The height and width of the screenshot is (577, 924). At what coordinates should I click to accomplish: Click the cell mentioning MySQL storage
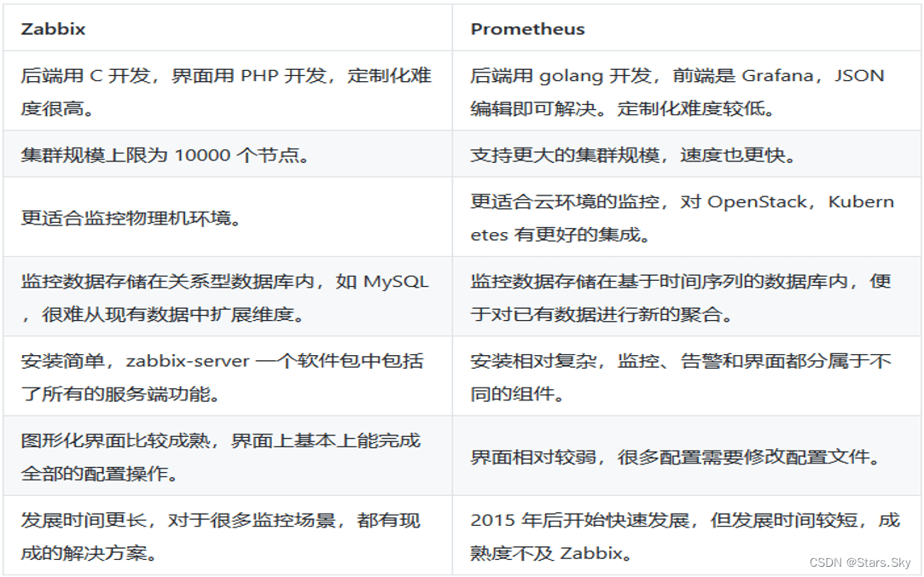click(228, 296)
